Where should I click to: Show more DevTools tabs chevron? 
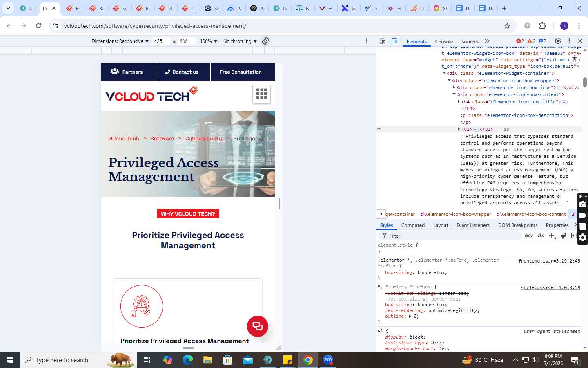point(487,41)
